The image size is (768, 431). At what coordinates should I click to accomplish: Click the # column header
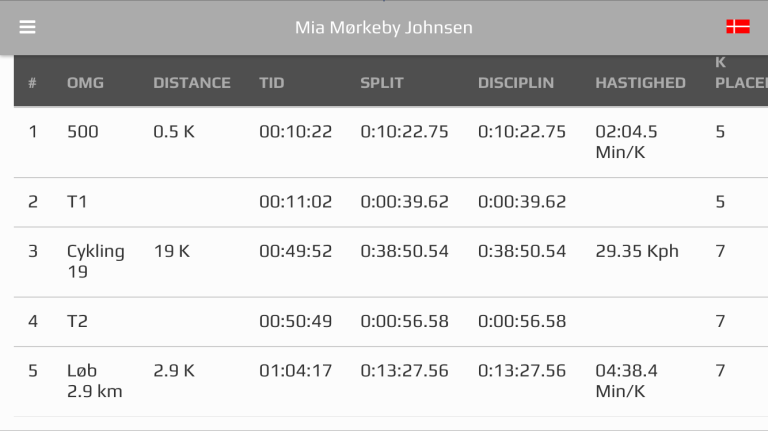(32, 83)
